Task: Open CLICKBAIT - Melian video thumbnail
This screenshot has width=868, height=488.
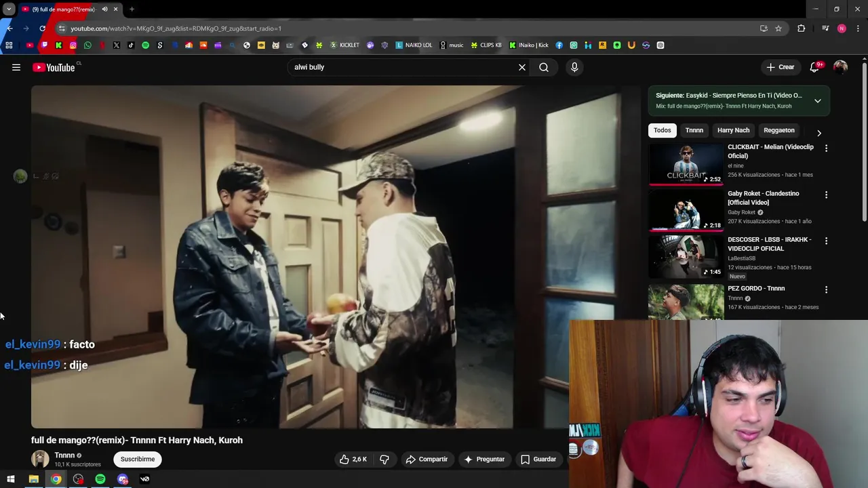Action: coord(686,163)
